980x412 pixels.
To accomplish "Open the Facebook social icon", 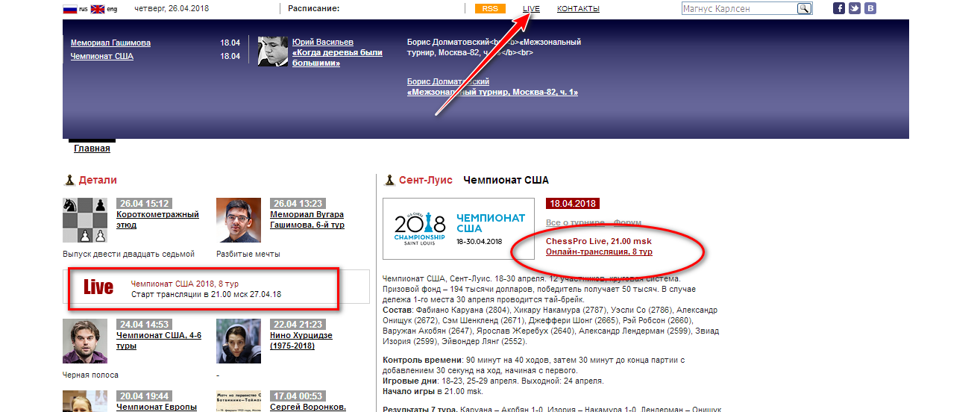I will (839, 9).
